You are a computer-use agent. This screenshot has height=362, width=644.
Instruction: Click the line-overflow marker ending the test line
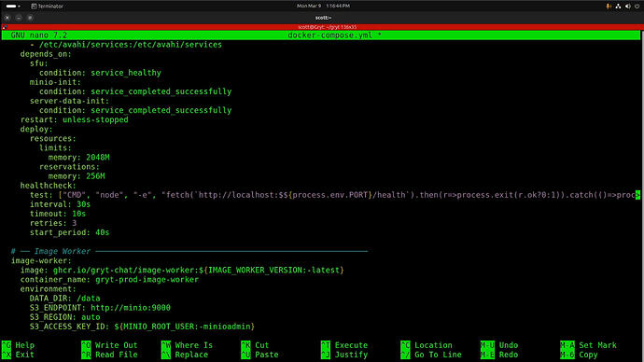pos(637,195)
